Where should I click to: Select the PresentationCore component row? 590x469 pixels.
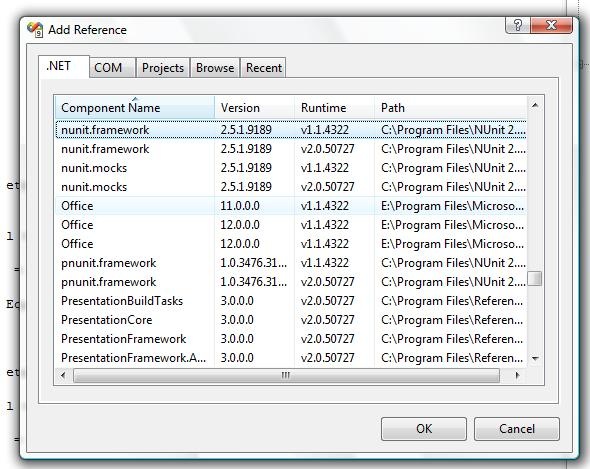pos(291,320)
